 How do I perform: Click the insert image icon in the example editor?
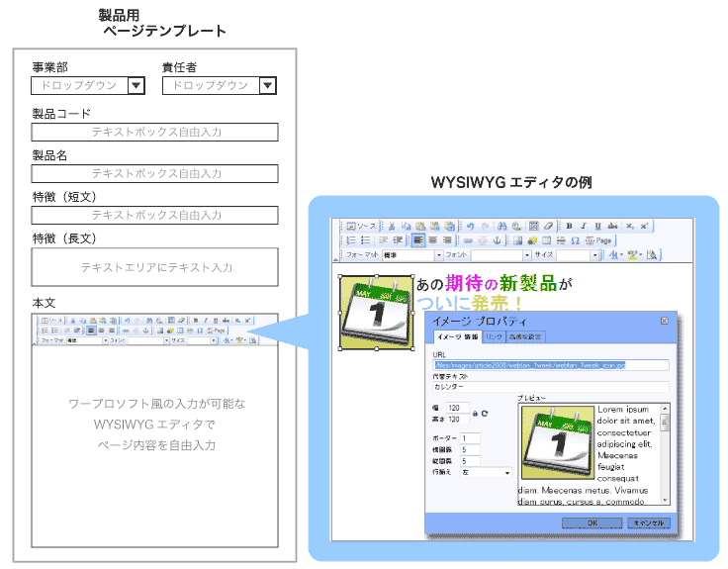coord(517,240)
